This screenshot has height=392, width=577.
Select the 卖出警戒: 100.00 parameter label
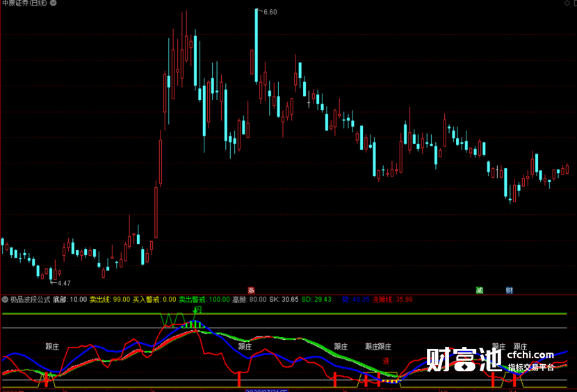click(204, 300)
